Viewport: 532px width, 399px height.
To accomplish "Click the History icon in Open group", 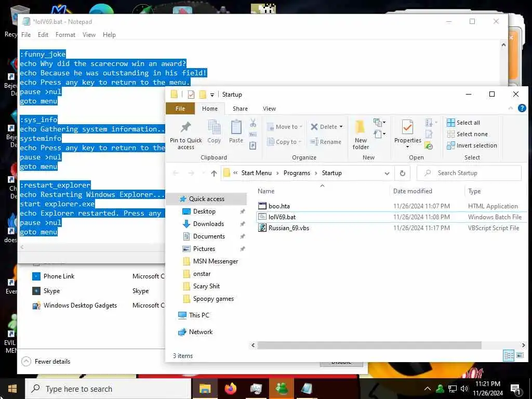I will (429, 146).
